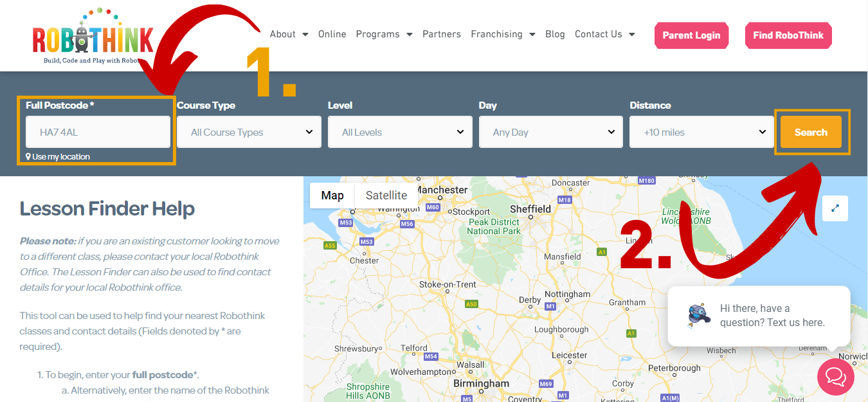The height and width of the screenshot is (402, 868).
Task: Go to the Online page
Action: pyautogui.click(x=332, y=34)
